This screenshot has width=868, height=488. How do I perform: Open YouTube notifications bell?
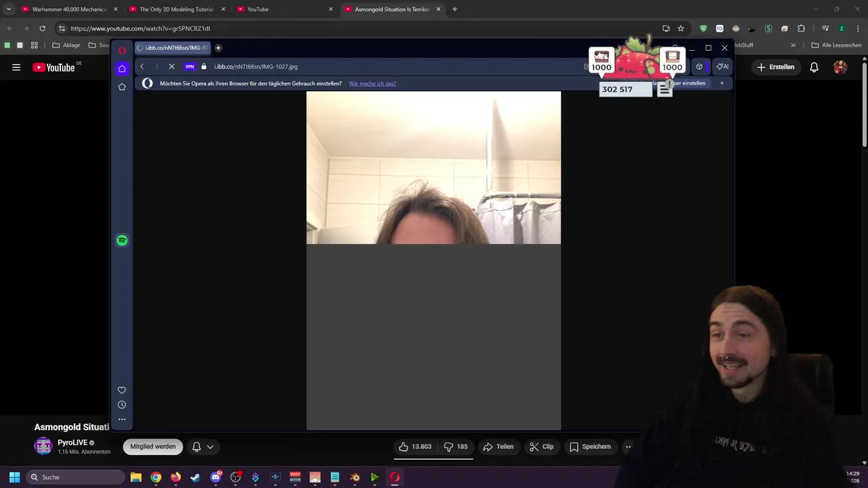point(814,67)
